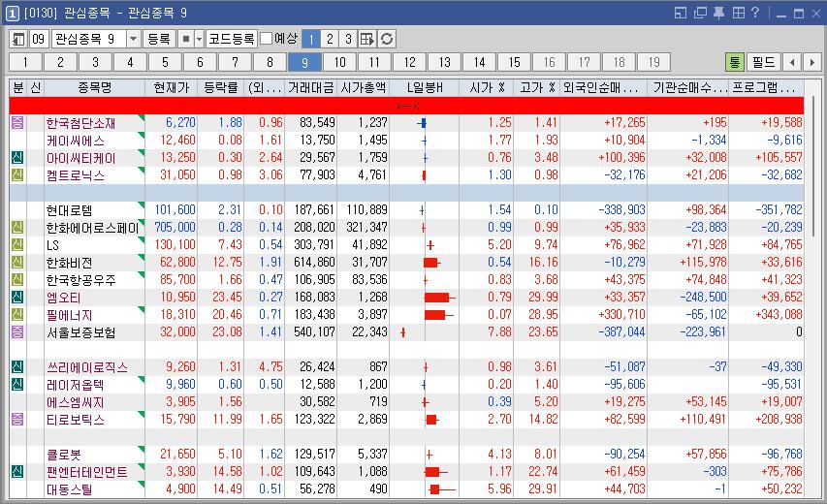
Task: Open the dropdown arrow beside the square icon
Action: 199,39
